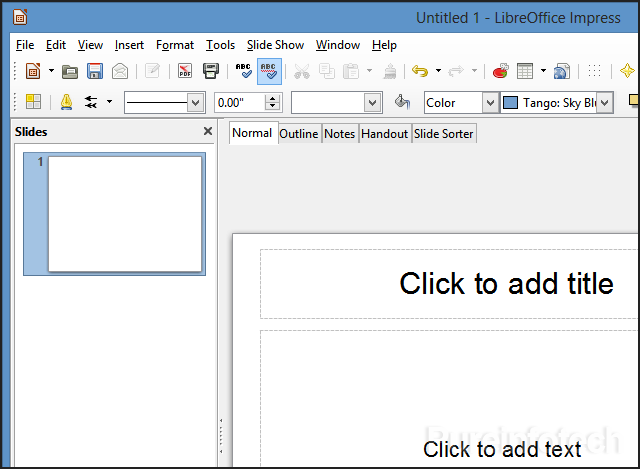Click the Undo arrow icon
Screen dimensions: 640x469
tap(420, 71)
